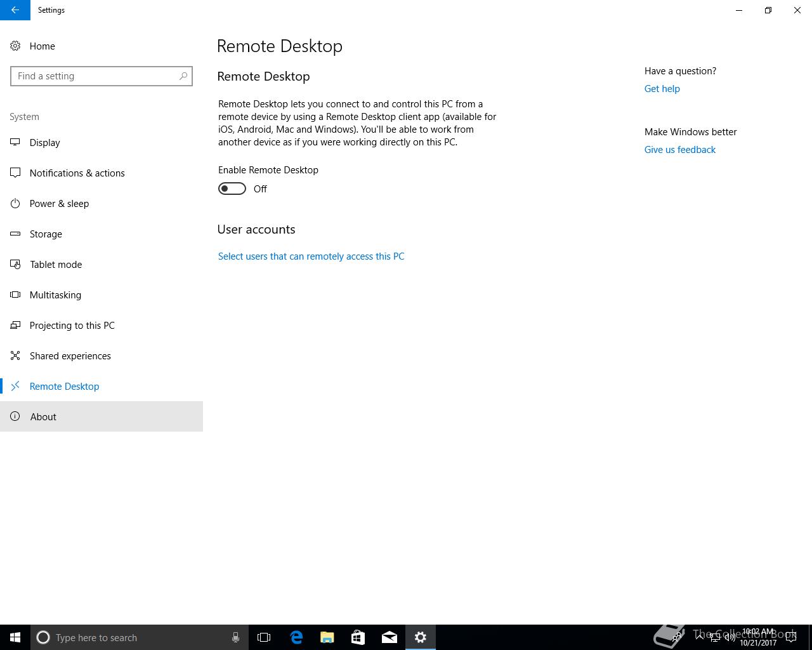The width and height of the screenshot is (812, 650).
Task: Click the Home gear icon
Action: point(15,46)
